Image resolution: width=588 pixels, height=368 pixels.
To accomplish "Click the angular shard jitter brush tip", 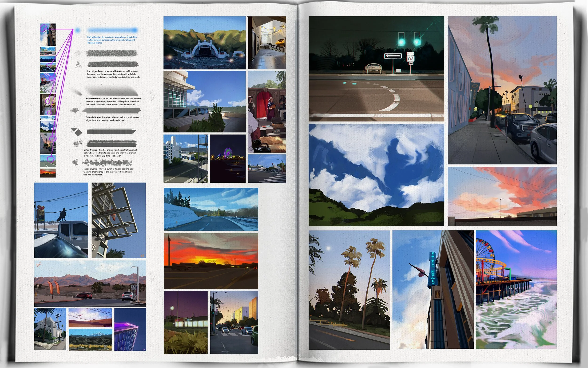I will tap(77, 132).
